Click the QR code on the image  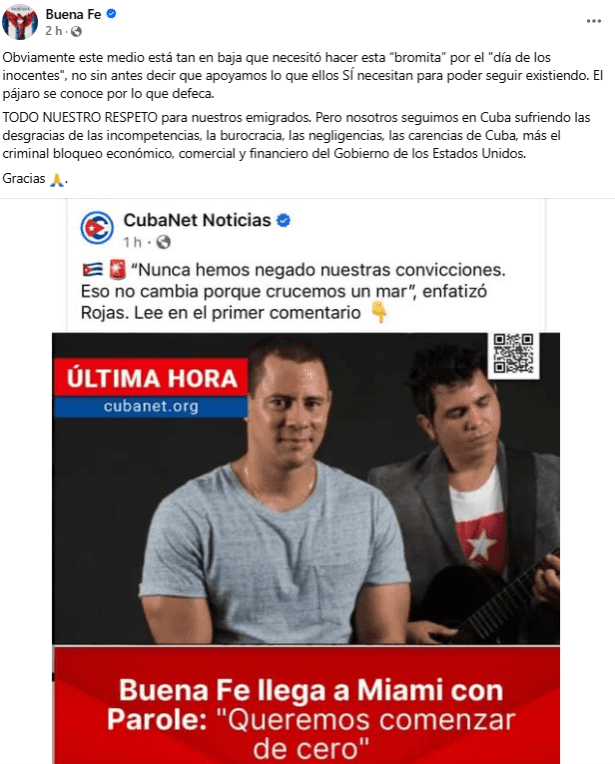tap(513, 354)
